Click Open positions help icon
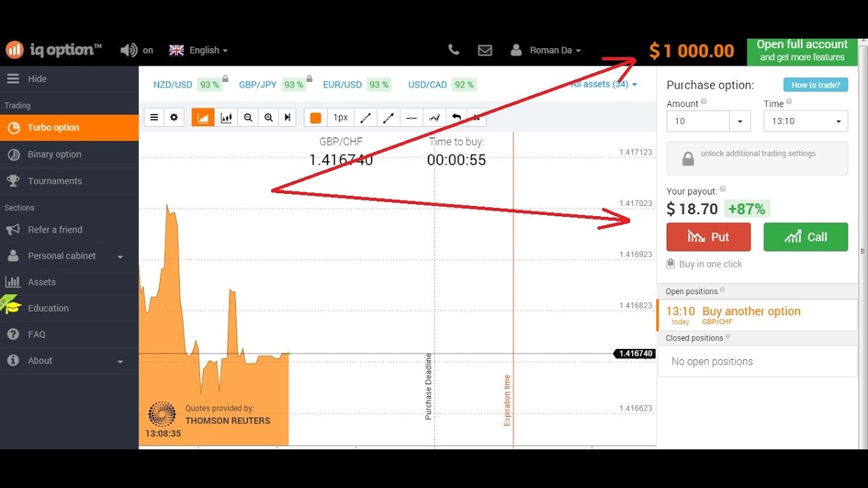The image size is (868, 488). point(722,290)
